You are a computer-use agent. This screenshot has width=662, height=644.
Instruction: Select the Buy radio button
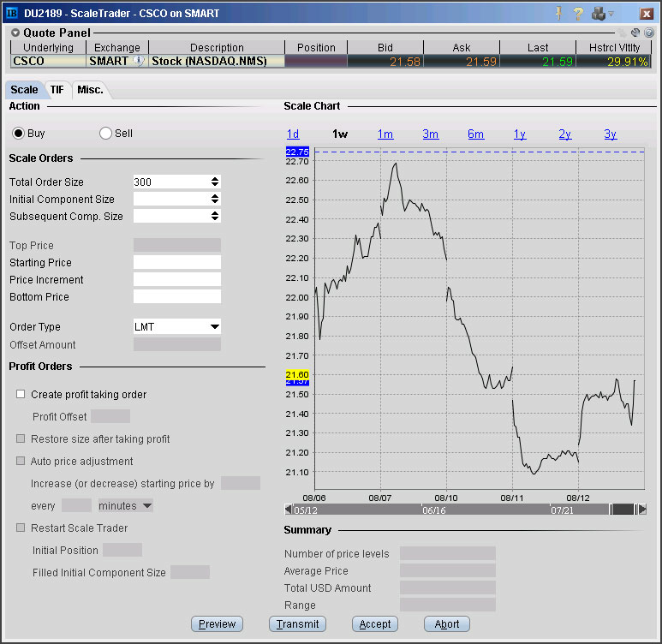pyautogui.click(x=18, y=134)
